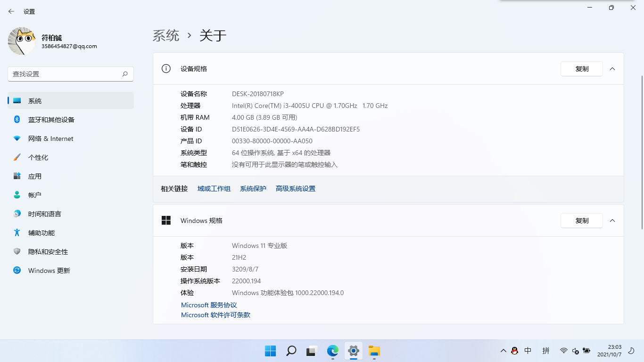Click the search magnifier in 查找设置 box
This screenshot has height=362, width=644.
125,74
